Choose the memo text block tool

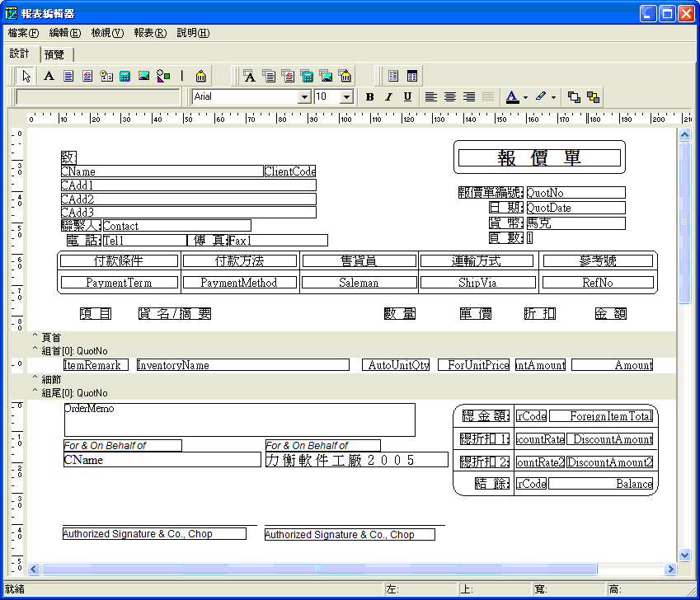coord(68,77)
